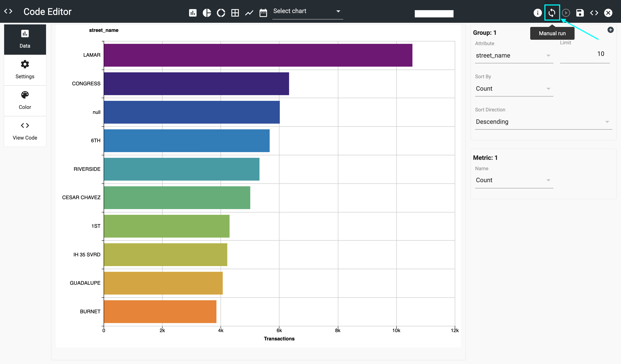Click the BURNET axis label

click(x=90, y=312)
